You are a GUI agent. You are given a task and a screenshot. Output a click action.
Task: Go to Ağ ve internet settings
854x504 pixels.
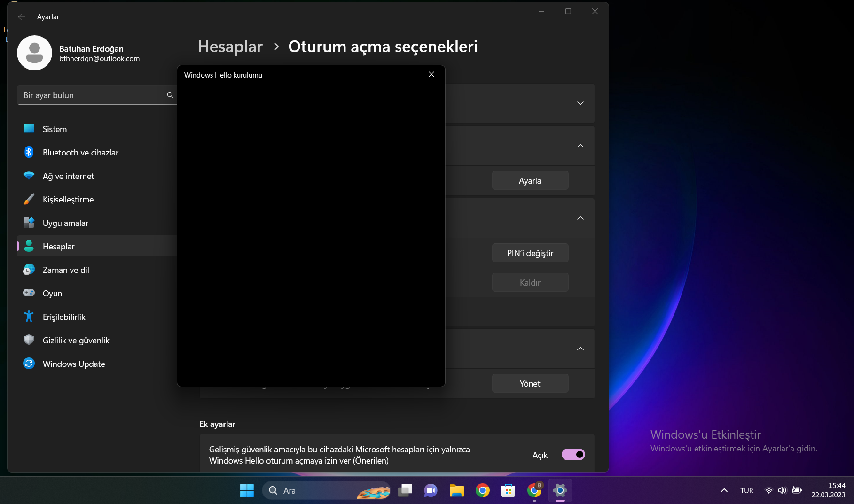tap(96, 176)
